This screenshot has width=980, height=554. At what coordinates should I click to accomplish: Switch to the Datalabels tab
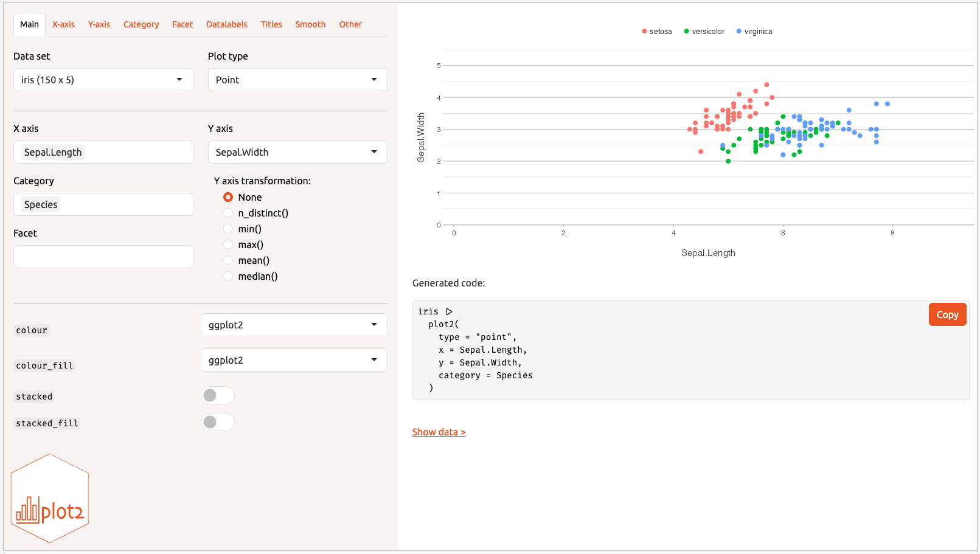227,24
